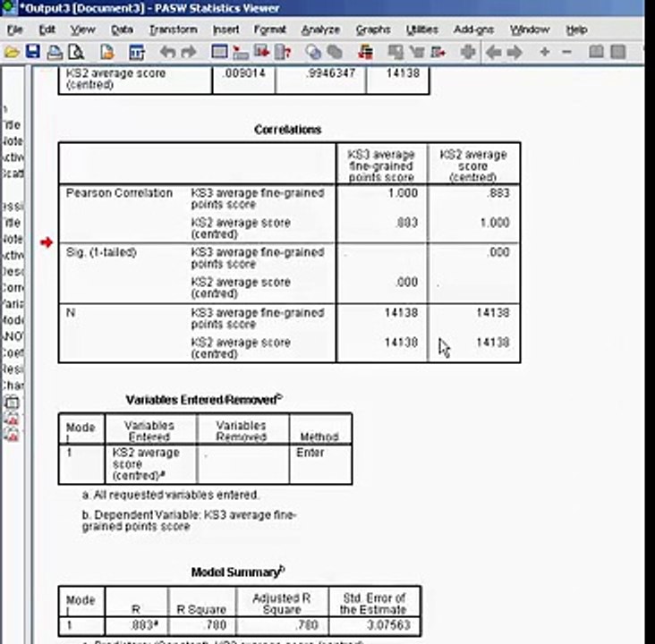
Task: Select the Model Summary table title
Action: 238,572
